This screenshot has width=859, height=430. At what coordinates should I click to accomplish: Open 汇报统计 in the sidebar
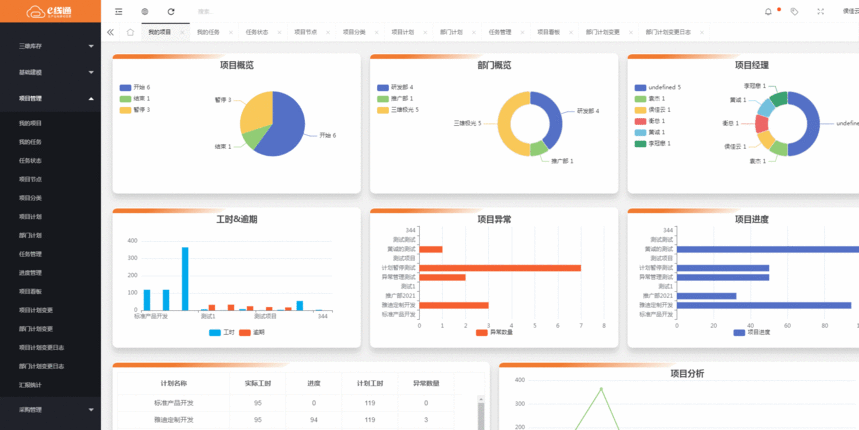click(x=30, y=385)
